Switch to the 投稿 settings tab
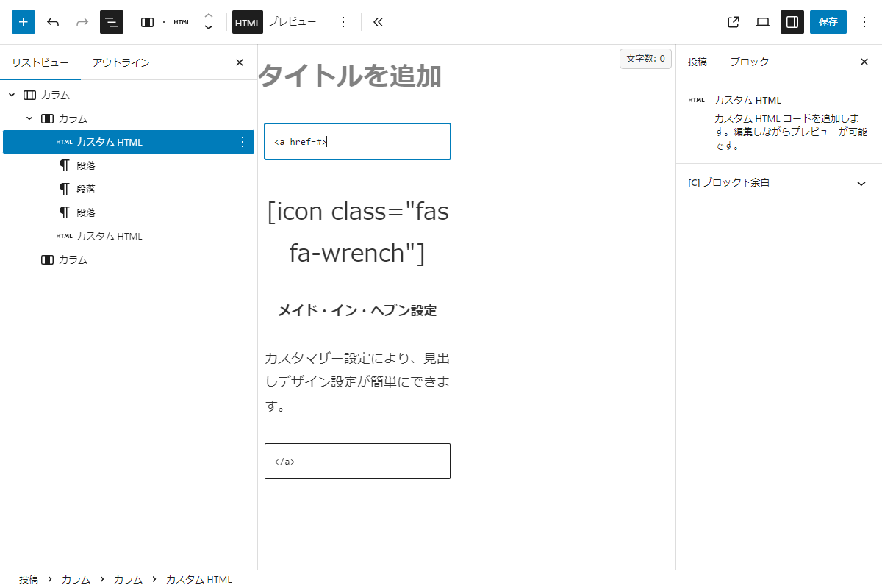Viewport: 882px width, 588px height. tap(697, 62)
